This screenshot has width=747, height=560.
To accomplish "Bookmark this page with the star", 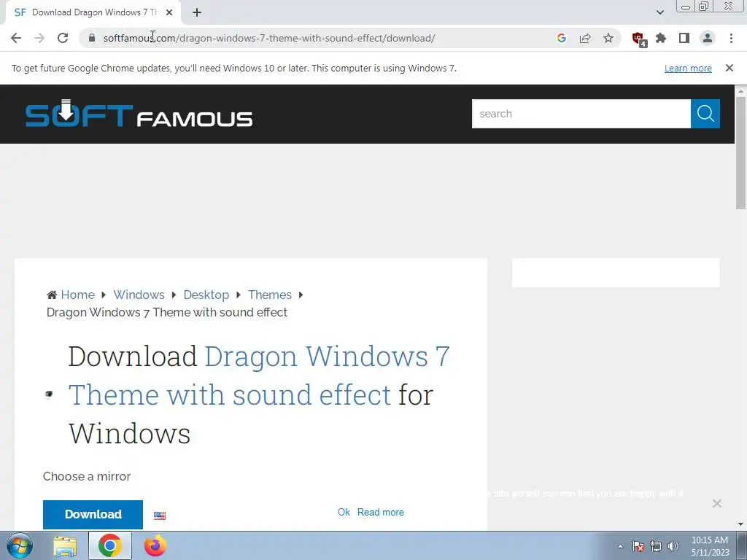I will click(608, 38).
